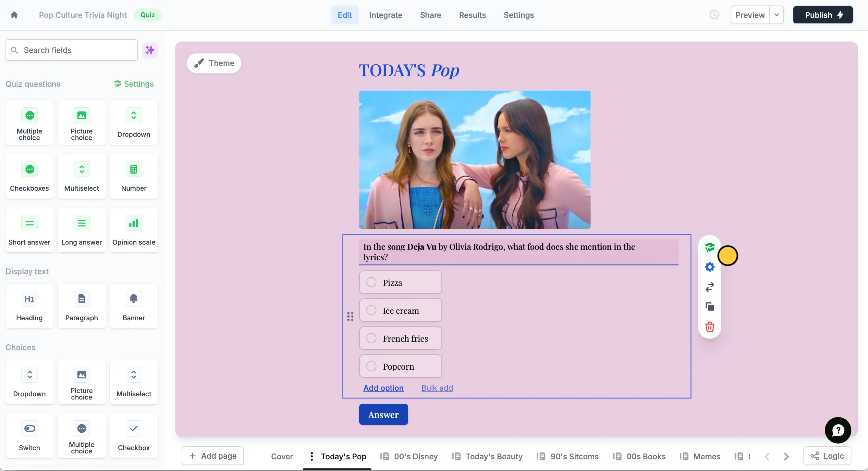Image resolution: width=868 pixels, height=471 pixels.
Task: Add Multiple choice from Choices section
Action: (81, 436)
